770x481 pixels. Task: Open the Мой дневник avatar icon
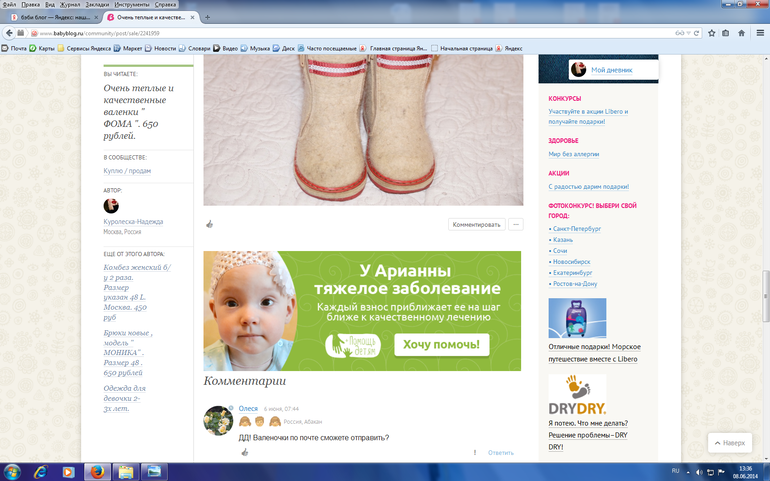pyautogui.click(x=578, y=69)
